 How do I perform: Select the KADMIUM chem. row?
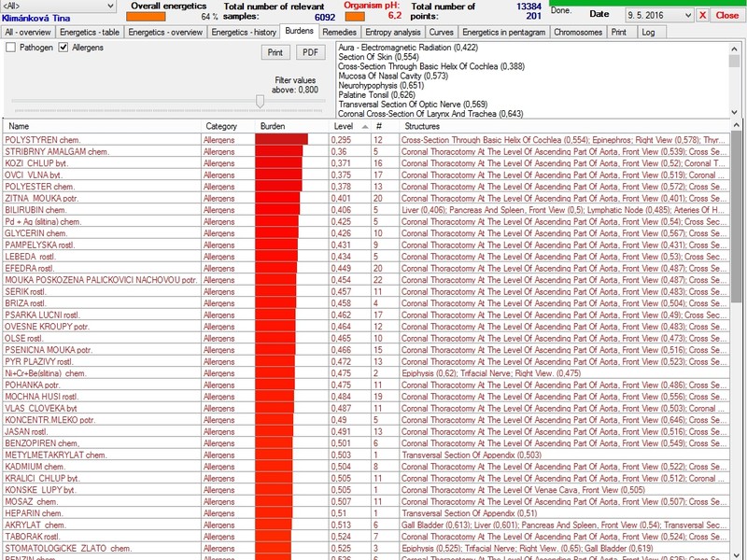point(366,467)
